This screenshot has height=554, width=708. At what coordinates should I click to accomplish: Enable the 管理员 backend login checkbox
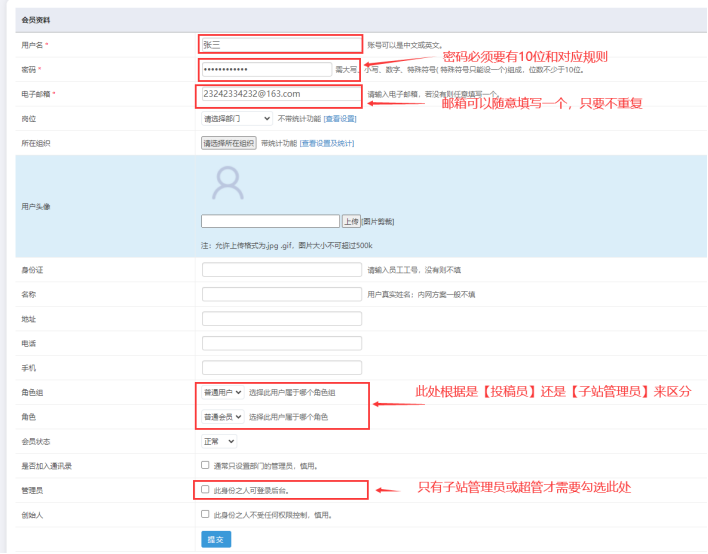click(x=205, y=490)
